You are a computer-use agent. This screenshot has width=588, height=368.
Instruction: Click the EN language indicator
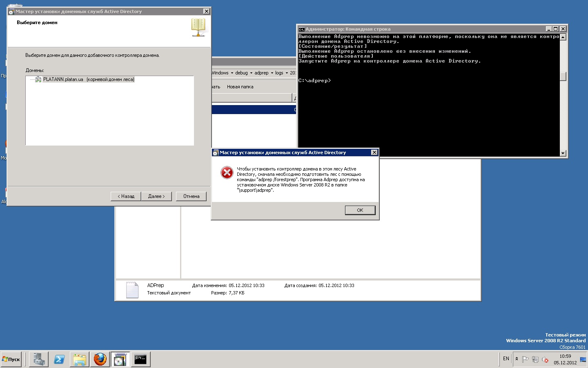pos(506,359)
